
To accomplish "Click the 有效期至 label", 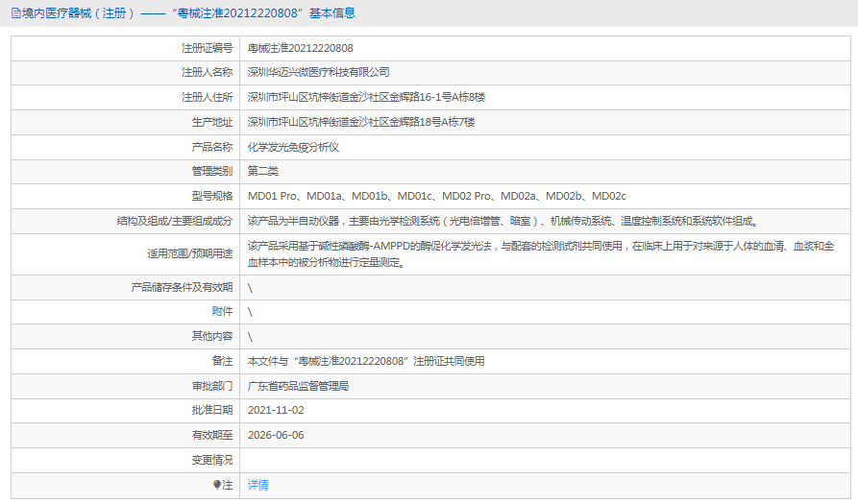I will (211, 435).
